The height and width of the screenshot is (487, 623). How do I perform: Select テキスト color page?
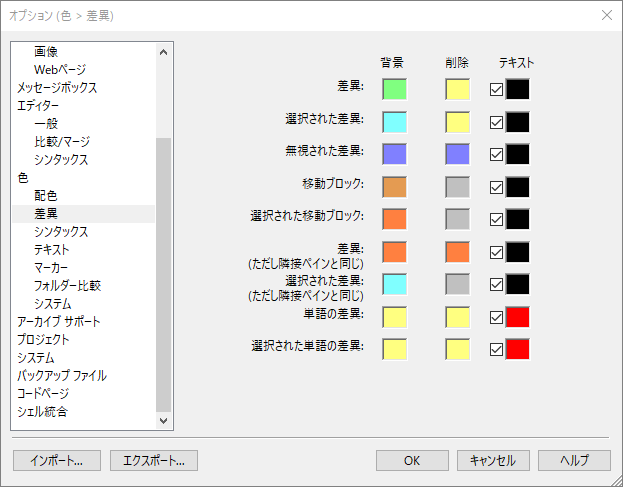click(x=52, y=249)
